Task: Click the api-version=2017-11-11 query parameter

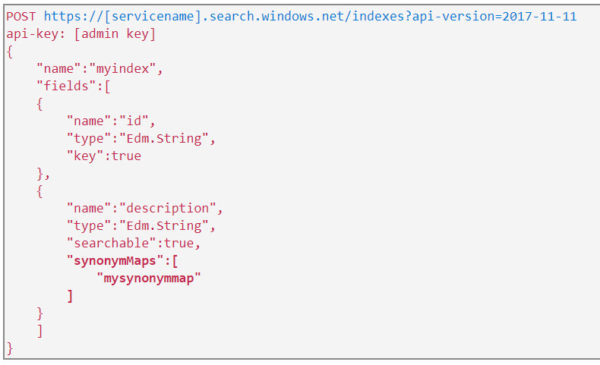Action: 494,16
